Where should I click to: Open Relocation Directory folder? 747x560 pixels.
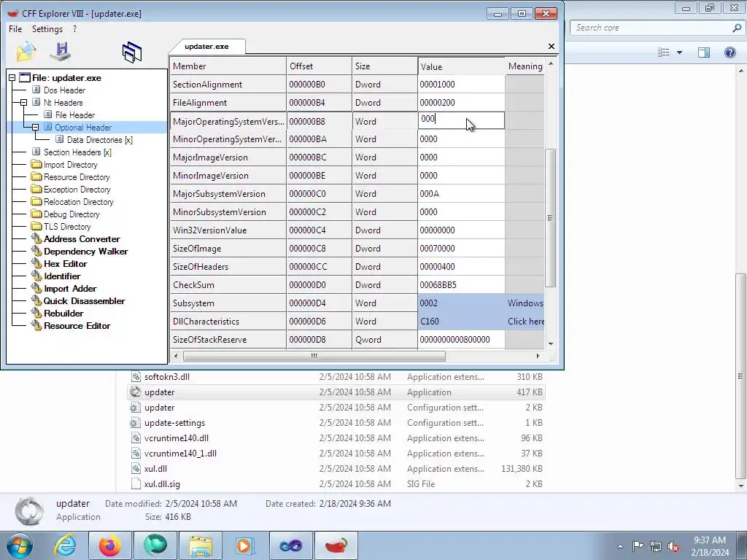click(78, 201)
